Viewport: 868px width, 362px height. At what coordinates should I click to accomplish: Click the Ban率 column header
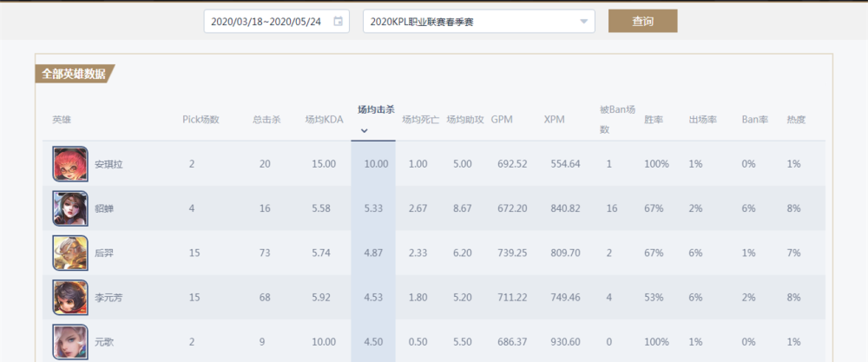(755, 120)
